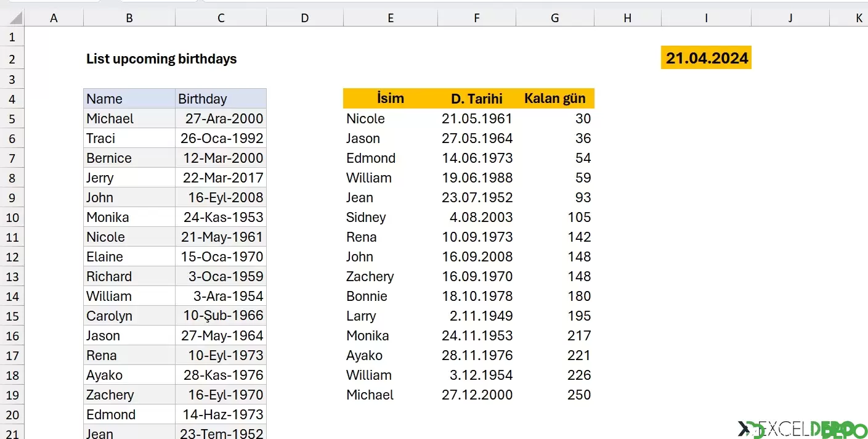This screenshot has width=868, height=439.
Task: Click the Select All corner triangle
Action: [x=13, y=18]
